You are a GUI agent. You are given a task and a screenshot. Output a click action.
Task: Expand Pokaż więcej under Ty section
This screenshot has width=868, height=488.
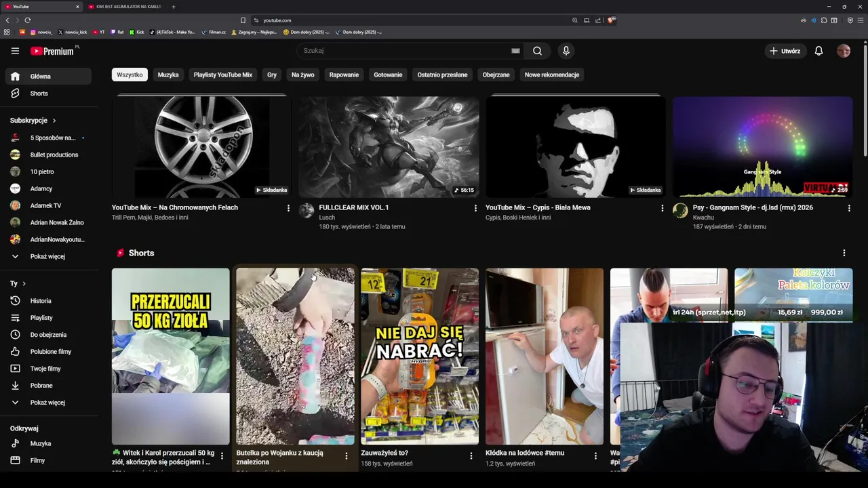[48, 403]
